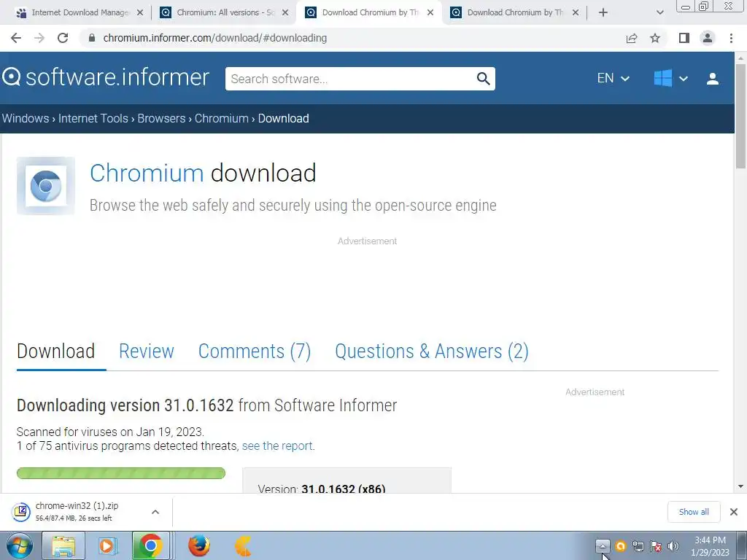Viewport: 747px width, 560px height.
Task: Click the address bar URL
Action: (215, 38)
